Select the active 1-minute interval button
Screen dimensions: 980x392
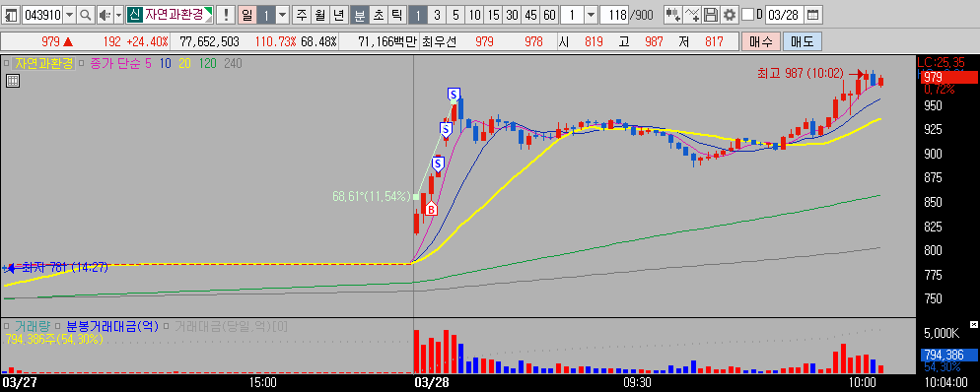pyautogui.click(x=418, y=15)
